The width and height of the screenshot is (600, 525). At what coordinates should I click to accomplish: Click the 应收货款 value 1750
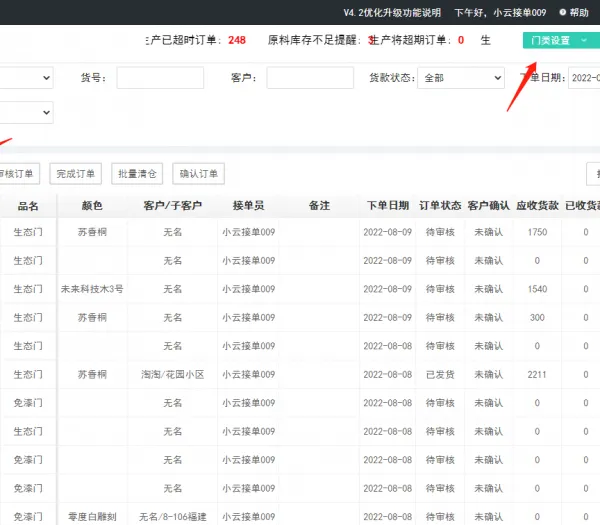[x=537, y=232]
